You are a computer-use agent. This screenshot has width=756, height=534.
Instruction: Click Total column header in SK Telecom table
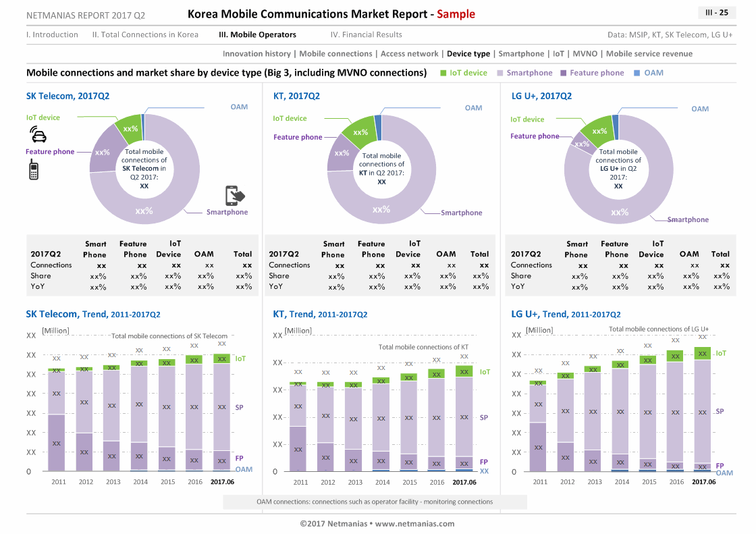242,254
